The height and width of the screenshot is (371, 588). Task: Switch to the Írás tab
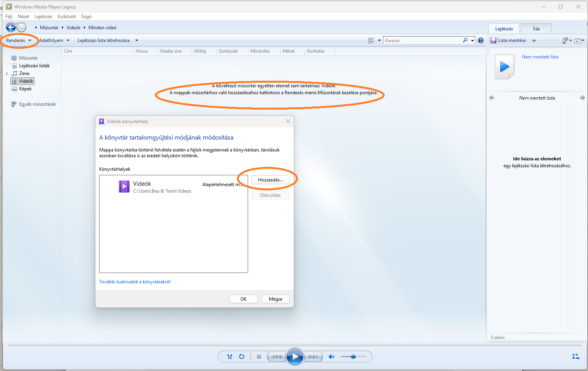pyautogui.click(x=536, y=29)
